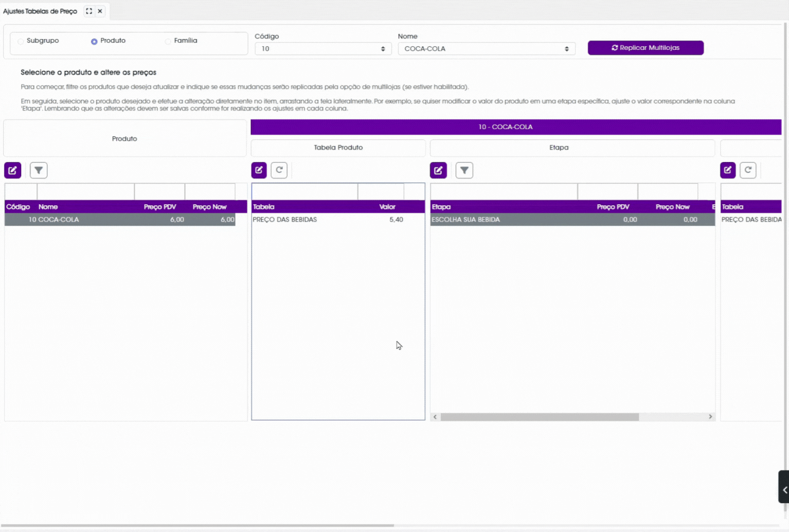
Task: Click the Produto panel header
Action: [x=124, y=138]
